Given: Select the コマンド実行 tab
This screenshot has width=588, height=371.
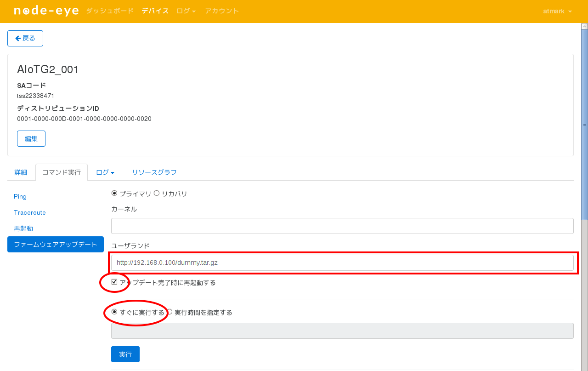Looking at the screenshot, I should 62,172.
